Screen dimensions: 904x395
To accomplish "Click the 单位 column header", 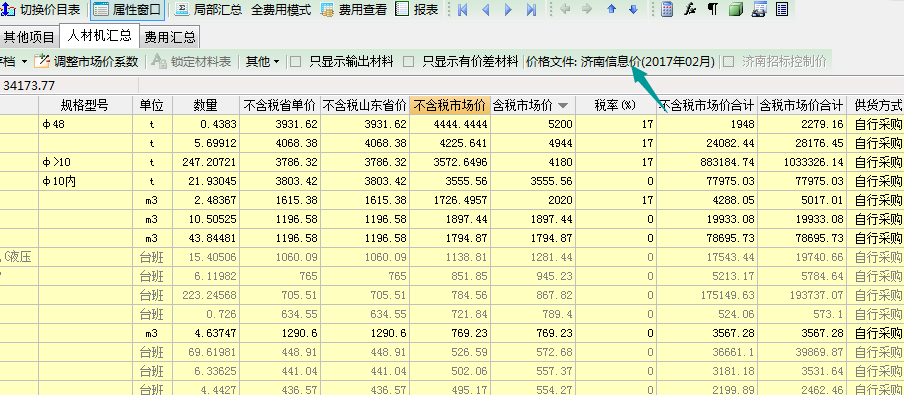I will pyautogui.click(x=152, y=106).
